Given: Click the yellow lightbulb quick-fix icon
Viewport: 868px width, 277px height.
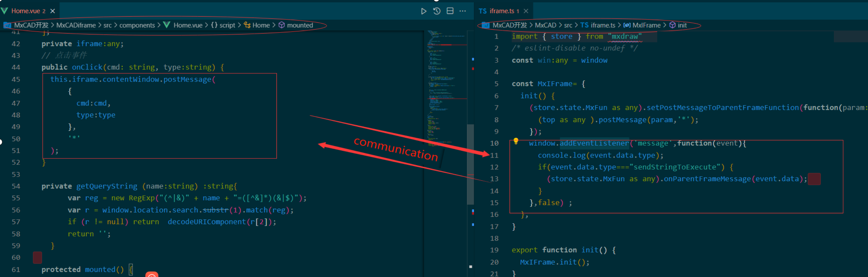Looking at the screenshot, I should point(516,141).
